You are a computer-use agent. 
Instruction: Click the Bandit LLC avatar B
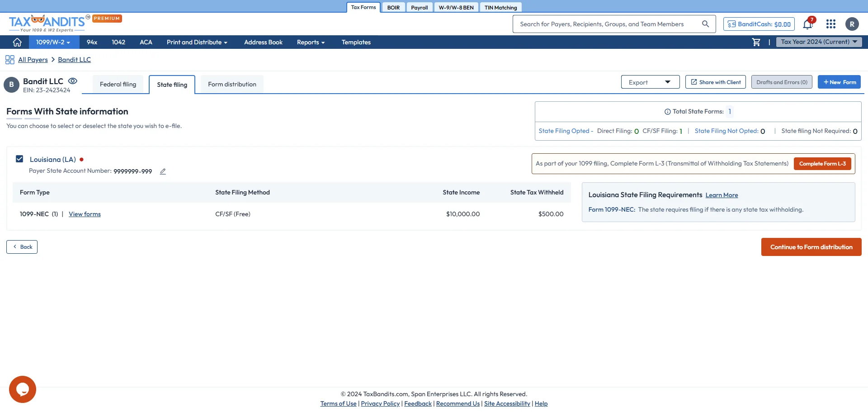11,85
